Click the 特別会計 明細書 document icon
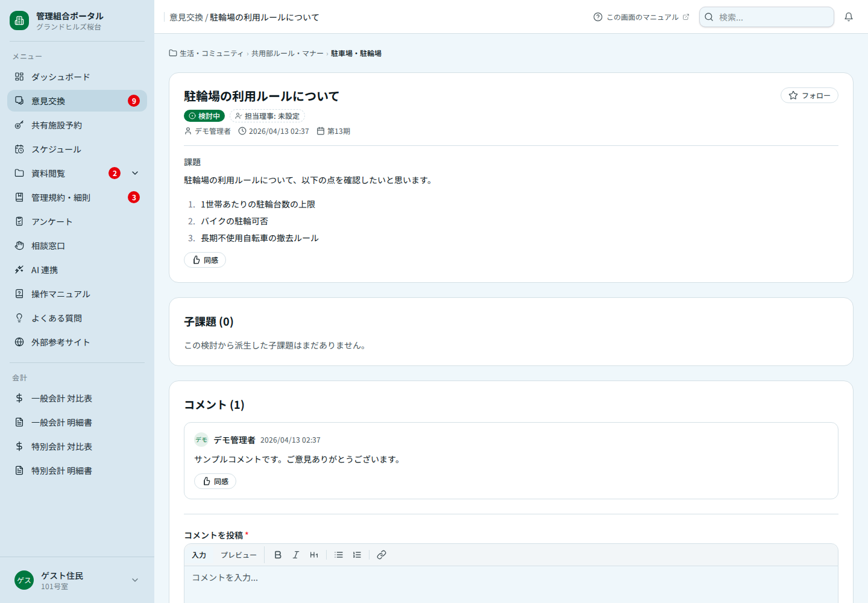The image size is (868, 603). 19,470
